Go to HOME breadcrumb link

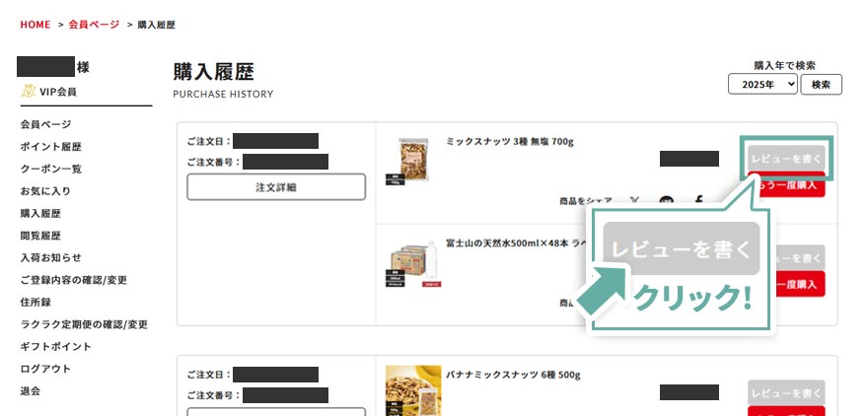point(35,24)
